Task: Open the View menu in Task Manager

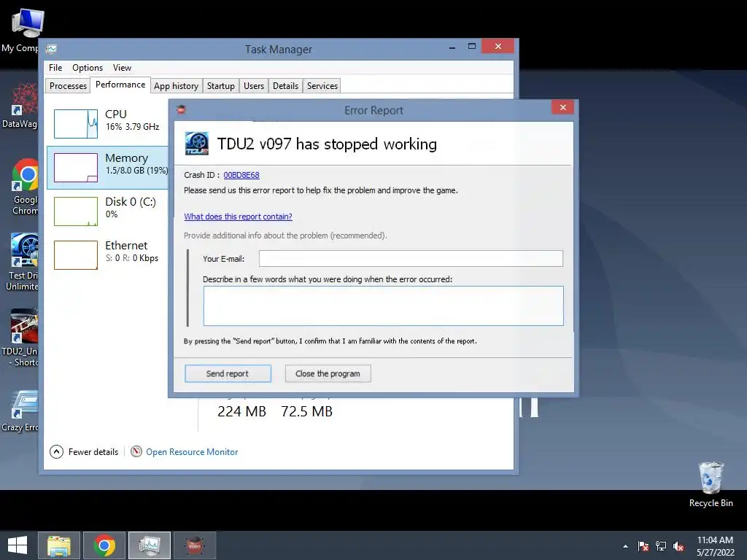Action: tap(122, 68)
